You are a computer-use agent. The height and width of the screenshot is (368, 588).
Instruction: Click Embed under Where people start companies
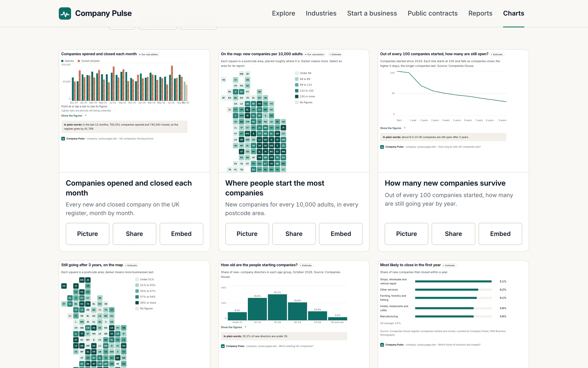(341, 234)
